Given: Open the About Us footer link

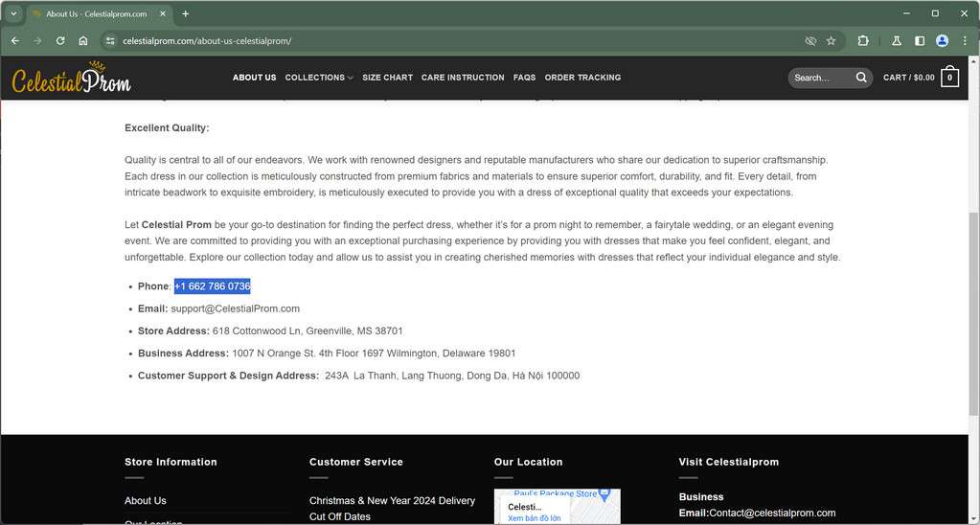Looking at the screenshot, I should tap(145, 501).
